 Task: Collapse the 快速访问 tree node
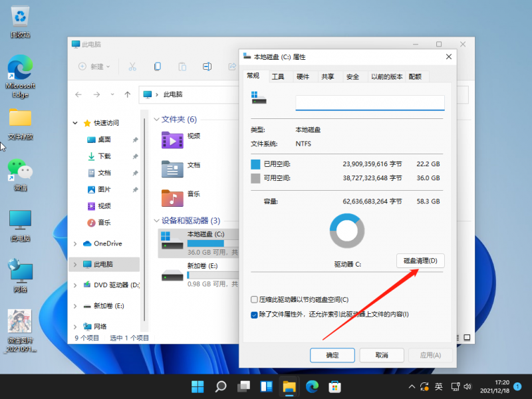[x=75, y=123]
